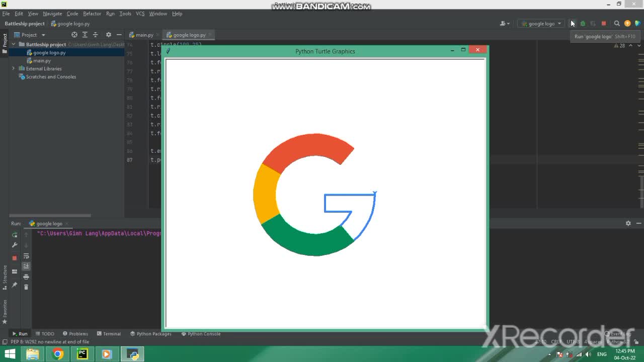This screenshot has width=644, height=362.
Task: Run 'google logo' with the green Run icon
Action: (x=572, y=24)
